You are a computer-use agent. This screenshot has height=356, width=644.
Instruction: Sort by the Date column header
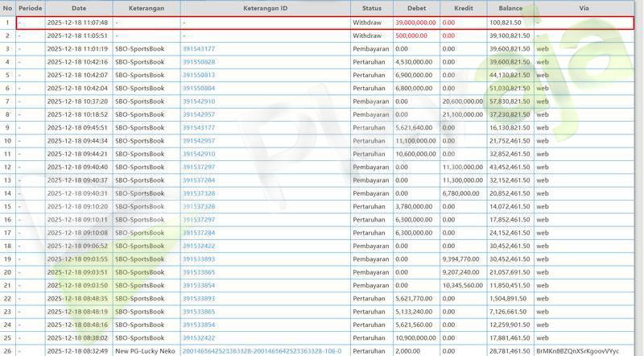[x=78, y=8]
